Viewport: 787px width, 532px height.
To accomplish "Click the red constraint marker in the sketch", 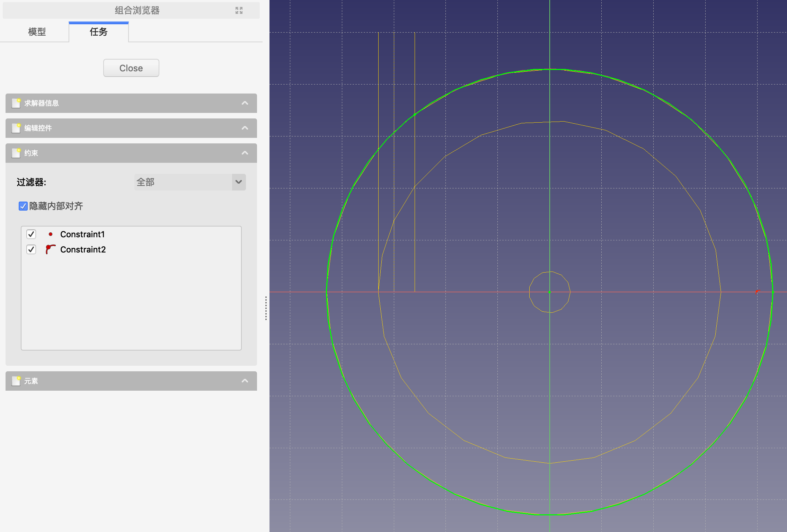I will [x=757, y=292].
